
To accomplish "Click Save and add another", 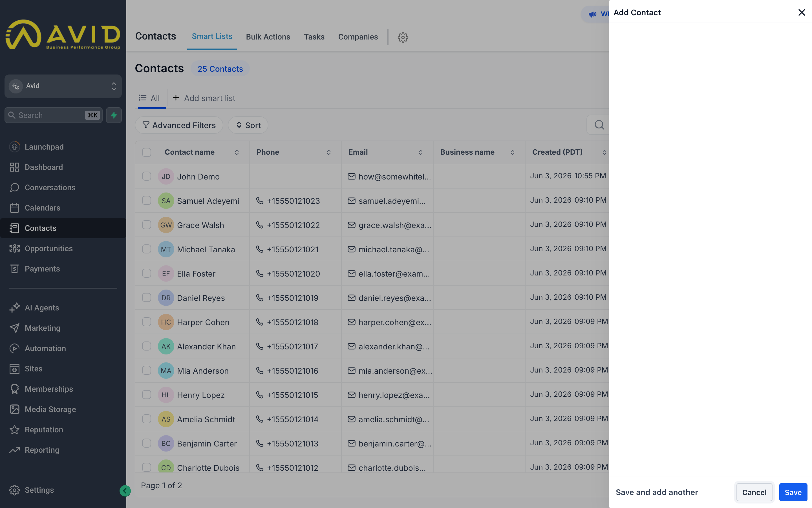I will coord(657,492).
